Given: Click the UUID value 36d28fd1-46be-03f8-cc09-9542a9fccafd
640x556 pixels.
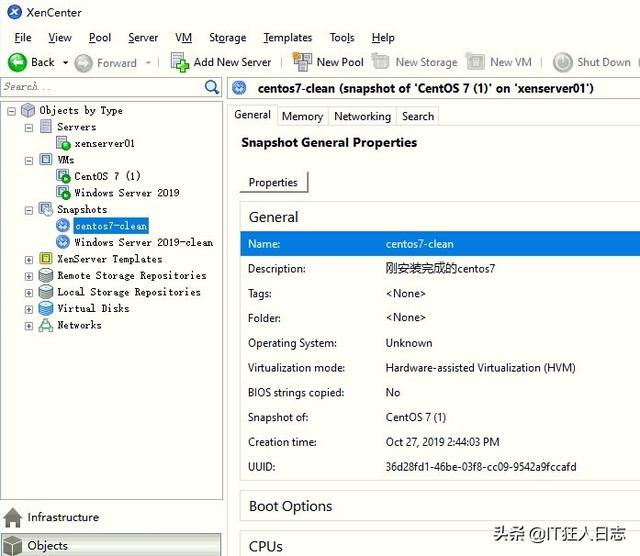Looking at the screenshot, I should [481, 467].
